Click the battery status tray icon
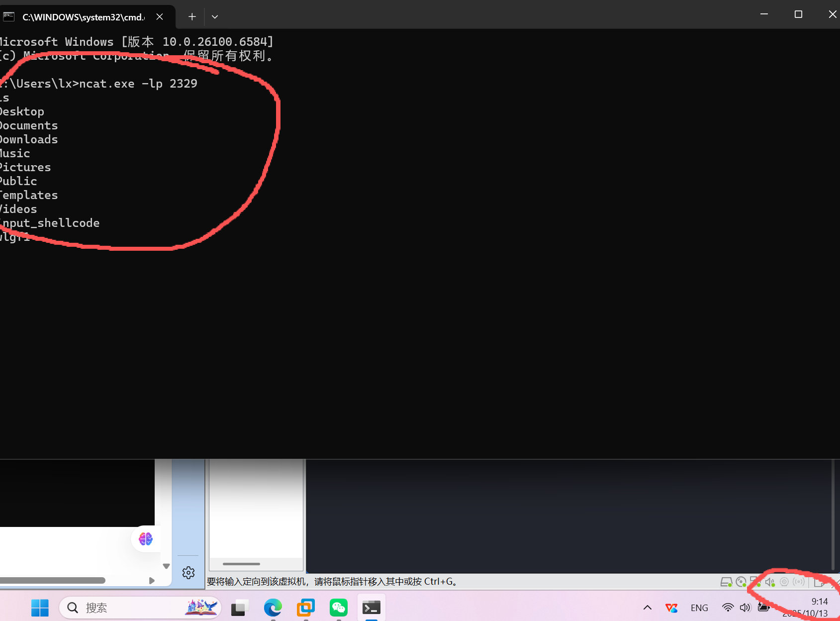Image resolution: width=840 pixels, height=621 pixels. click(763, 607)
